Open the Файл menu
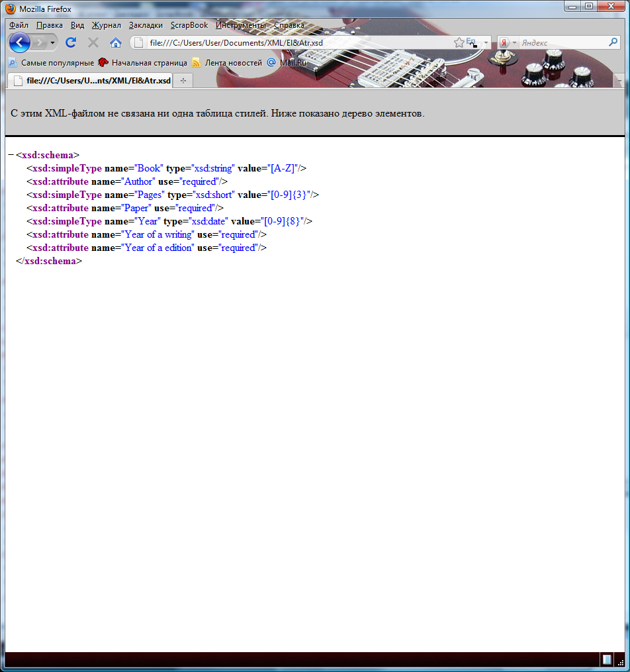The image size is (630, 672). [x=19, y=25]
